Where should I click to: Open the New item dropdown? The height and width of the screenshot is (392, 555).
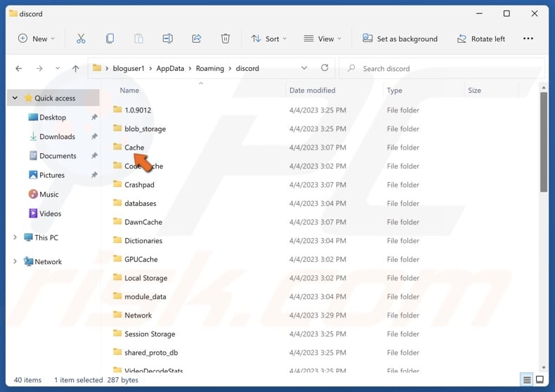point(37,39)
